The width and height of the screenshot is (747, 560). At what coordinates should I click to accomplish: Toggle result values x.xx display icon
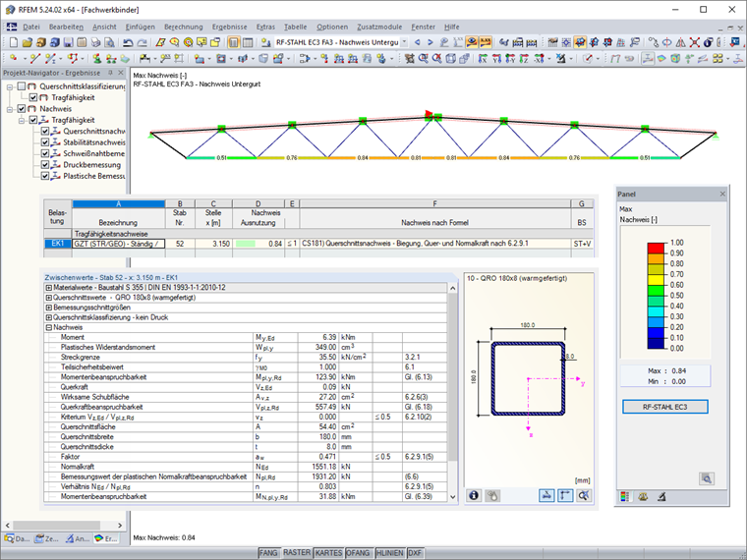485,42
